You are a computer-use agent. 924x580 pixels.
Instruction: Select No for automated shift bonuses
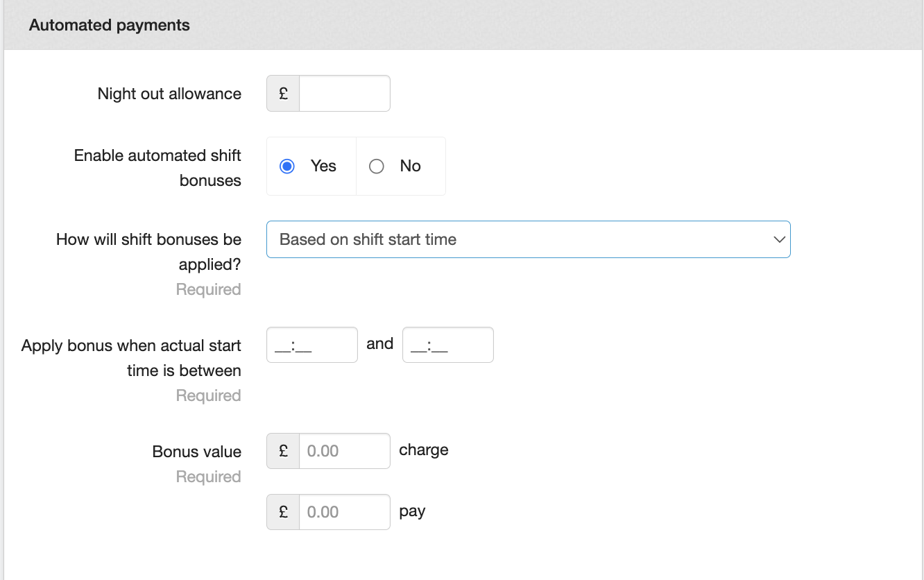377,167
